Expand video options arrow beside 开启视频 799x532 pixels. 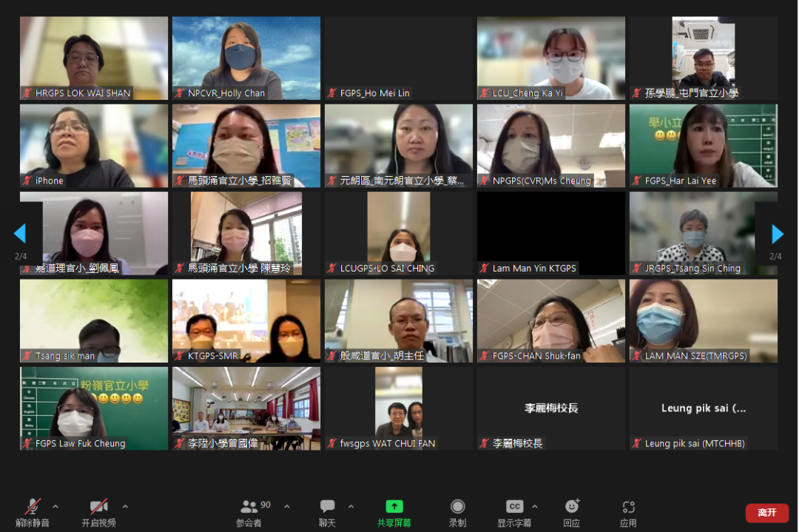tap(125, 507)
